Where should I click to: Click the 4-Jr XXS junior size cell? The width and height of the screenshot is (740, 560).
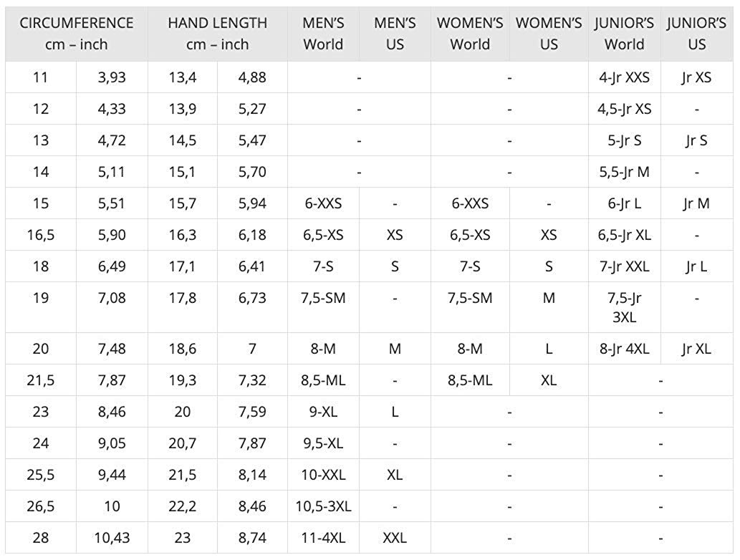tap(625, 77)
